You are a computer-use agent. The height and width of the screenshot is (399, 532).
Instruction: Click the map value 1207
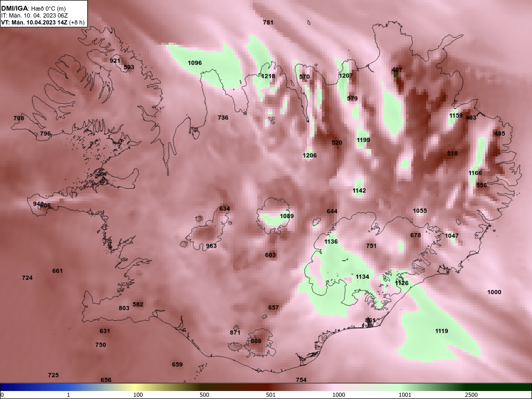click(346, 76)
